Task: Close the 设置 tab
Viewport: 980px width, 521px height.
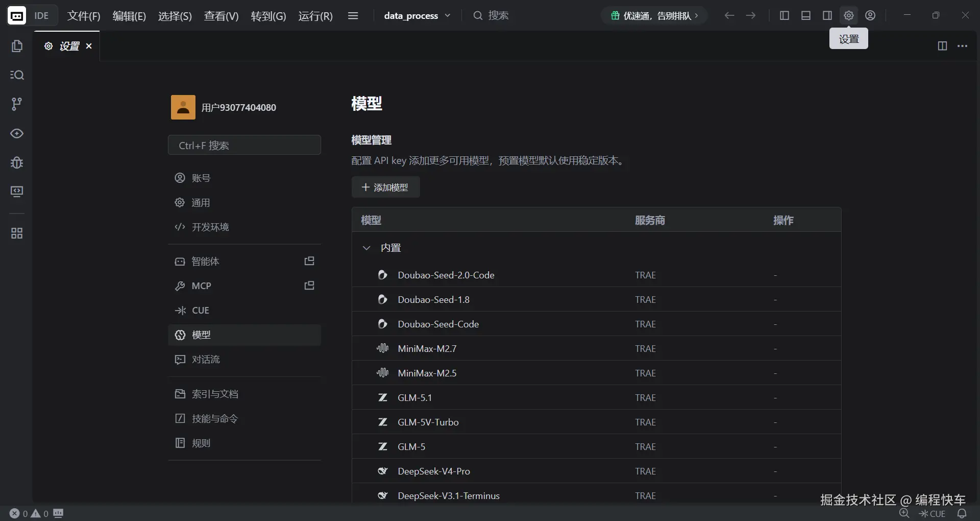Action: (89, 46)
